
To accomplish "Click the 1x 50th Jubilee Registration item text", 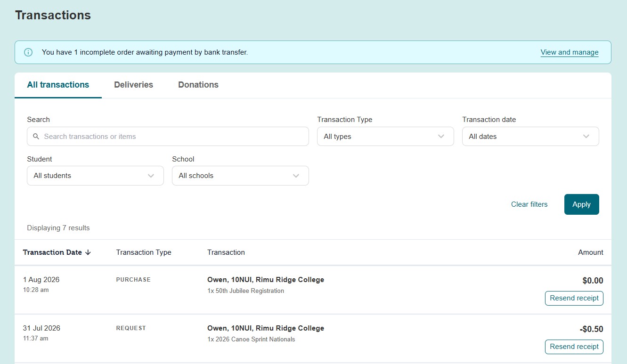I will (x=245, y=291).
